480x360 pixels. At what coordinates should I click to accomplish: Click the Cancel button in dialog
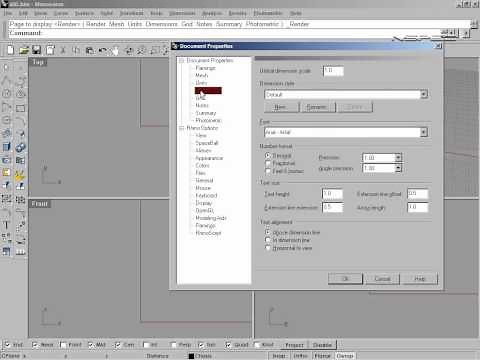[382, 278]
